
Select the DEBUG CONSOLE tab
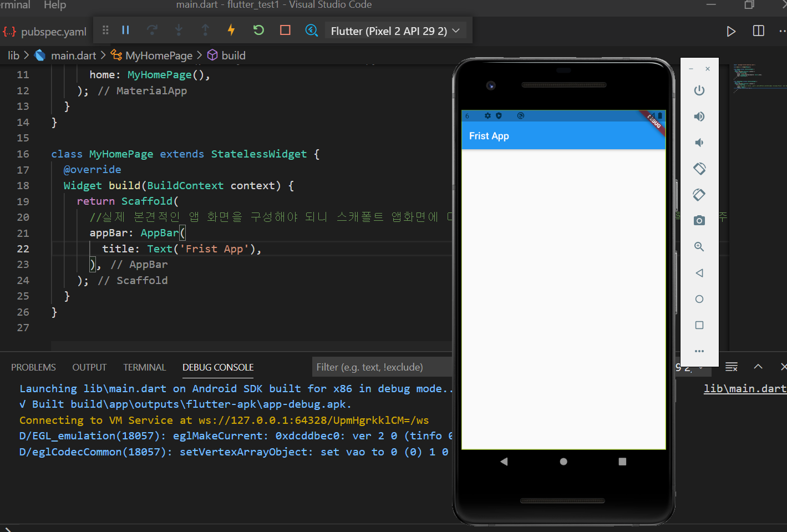[x=218, y=367]
